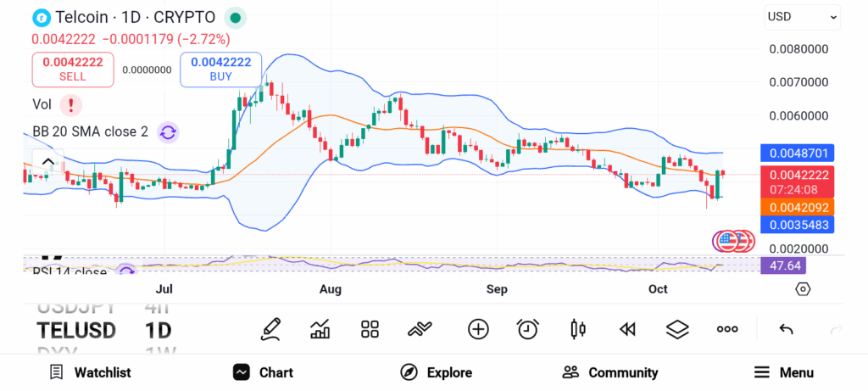The height and width of the screenshot is (391, 868).
Task: Click the green market status dot
Action: pyautogui.click(x=236, y=17)
